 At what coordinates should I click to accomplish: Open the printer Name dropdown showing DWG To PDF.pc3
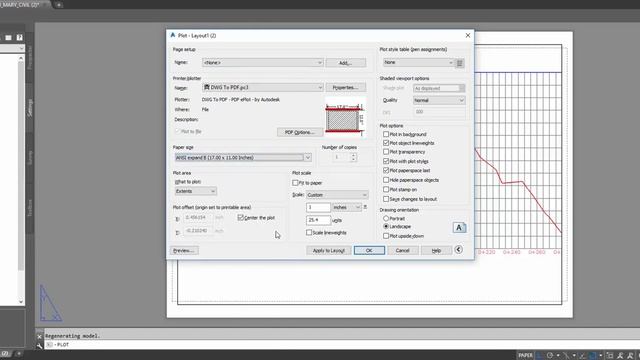click(x=263, y=87)
